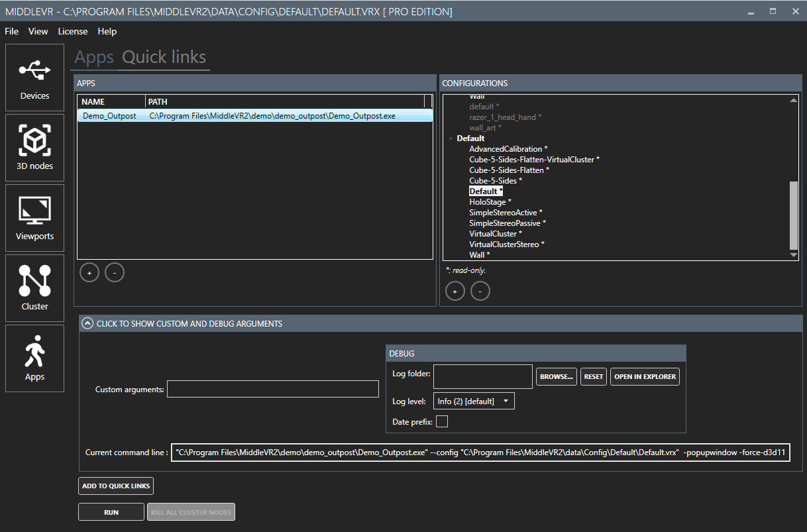The width and height of the screenshot is (807, 532).
Task: Open the License menu
Action: coord(73,31)
